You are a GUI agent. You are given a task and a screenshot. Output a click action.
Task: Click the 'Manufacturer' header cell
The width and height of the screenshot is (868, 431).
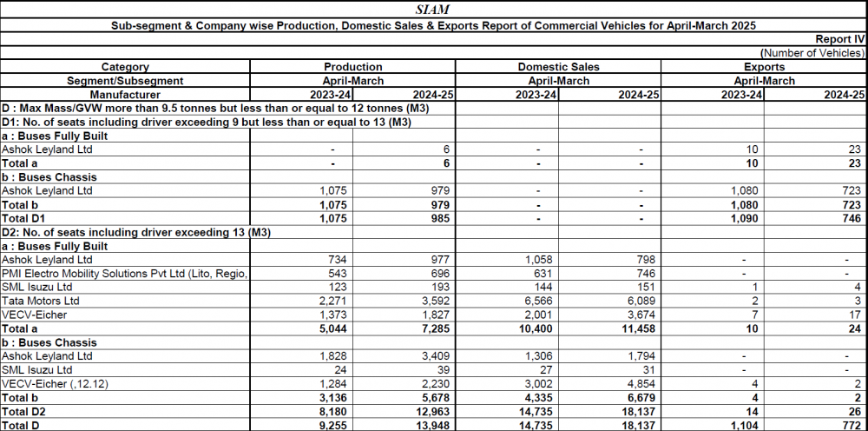pos(125,95)
